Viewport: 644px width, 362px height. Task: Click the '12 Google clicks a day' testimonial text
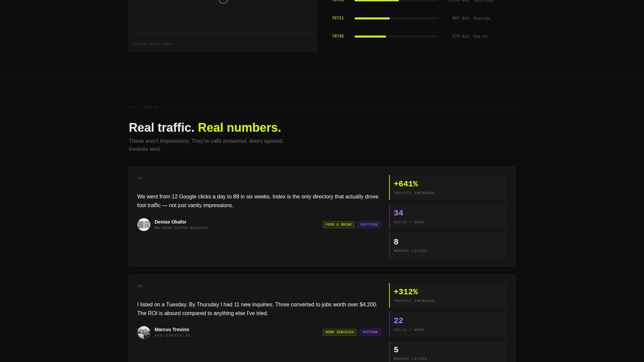(258, 201)
